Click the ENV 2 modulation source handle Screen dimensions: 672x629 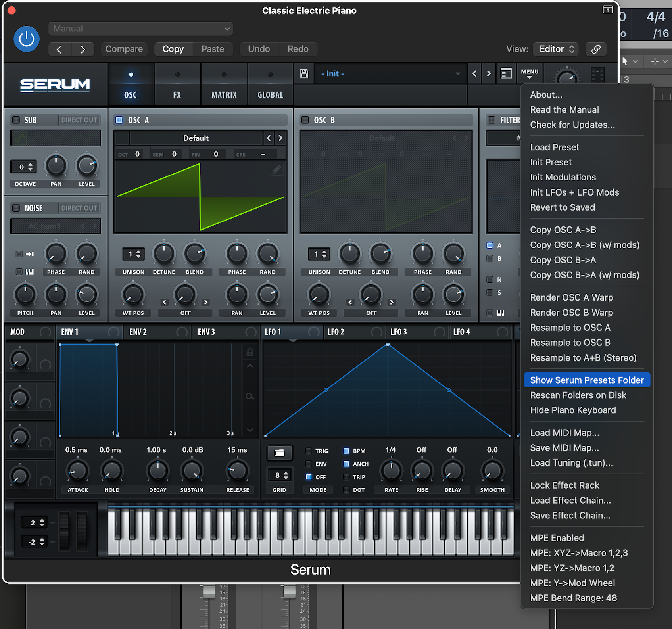click(x=182, y=332)
